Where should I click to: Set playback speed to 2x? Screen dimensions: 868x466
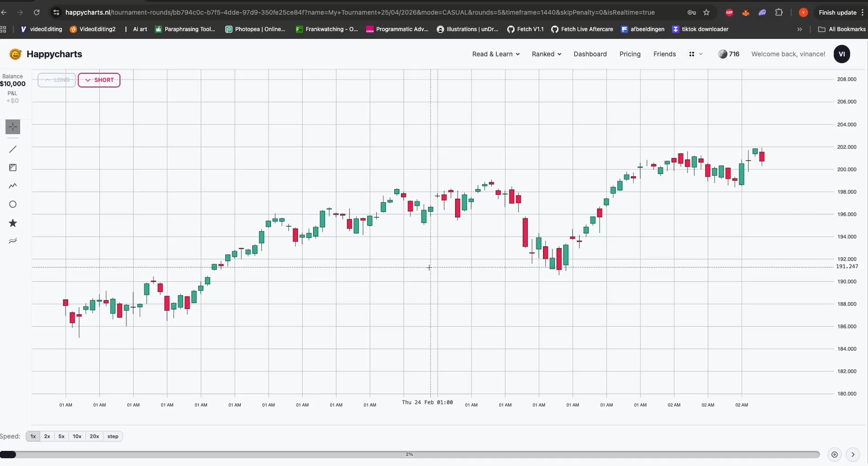pyautogui.click(x=47, y=436)
